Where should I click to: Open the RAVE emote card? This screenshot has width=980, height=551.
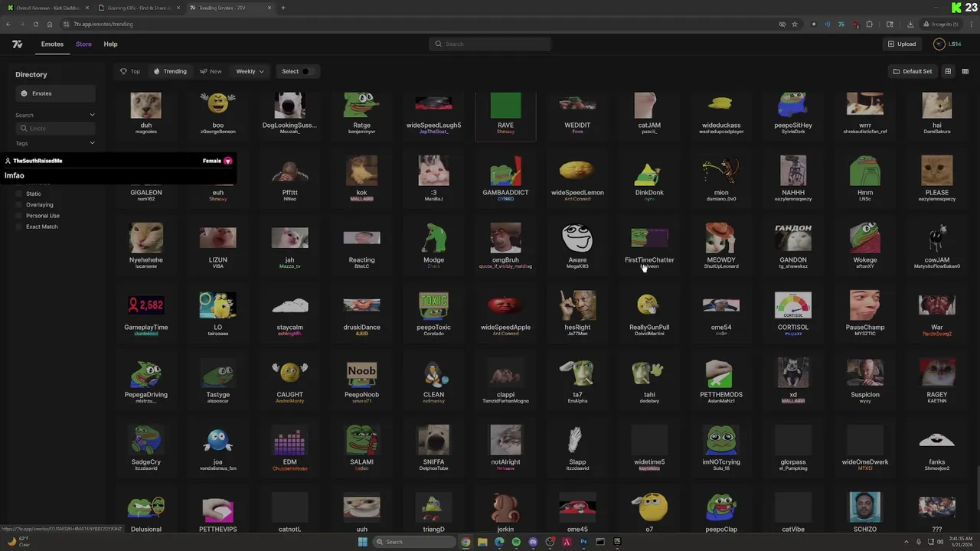click(505, 116)
